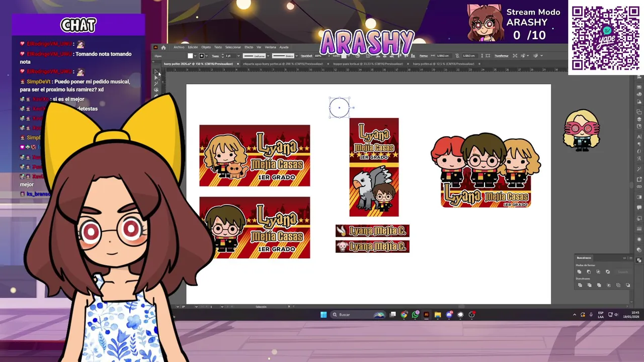Open the Ventana menu
Viewport: 644px width, 362px height.
click(270, 47)
